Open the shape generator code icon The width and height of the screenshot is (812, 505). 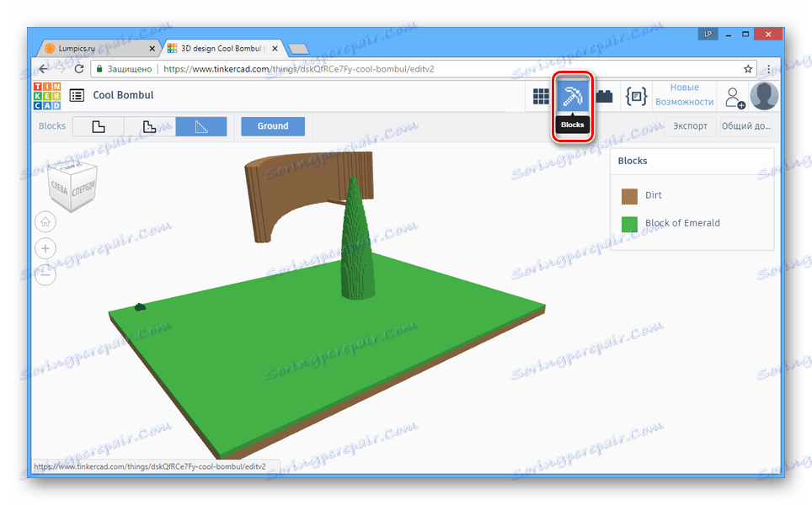[636, 96]
